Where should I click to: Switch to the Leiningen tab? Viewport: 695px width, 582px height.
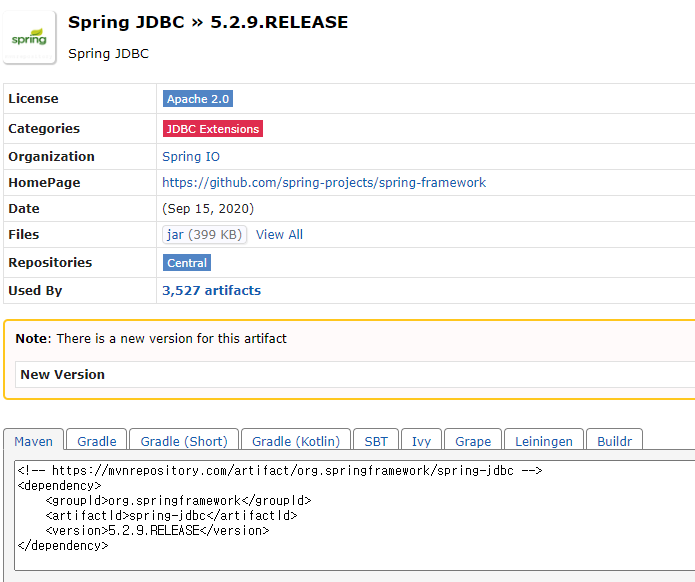click(544, 441)
